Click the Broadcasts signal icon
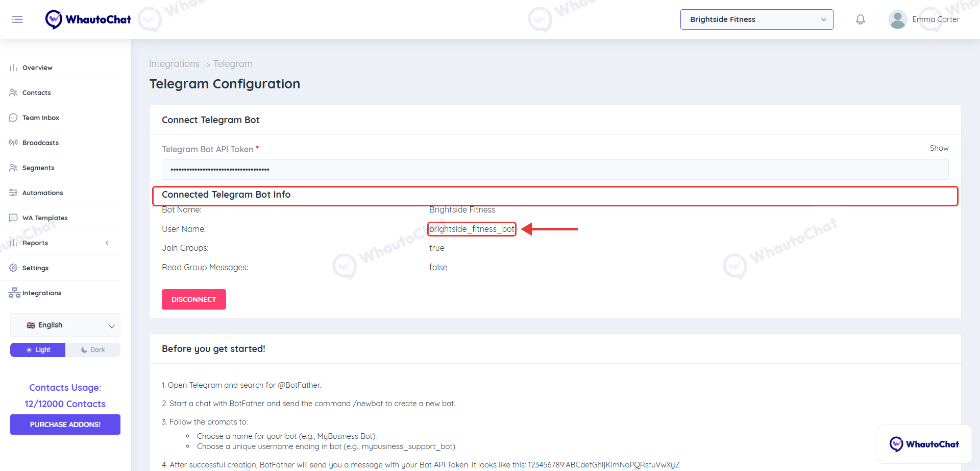The image size is (980, 471). coord(13,143)
